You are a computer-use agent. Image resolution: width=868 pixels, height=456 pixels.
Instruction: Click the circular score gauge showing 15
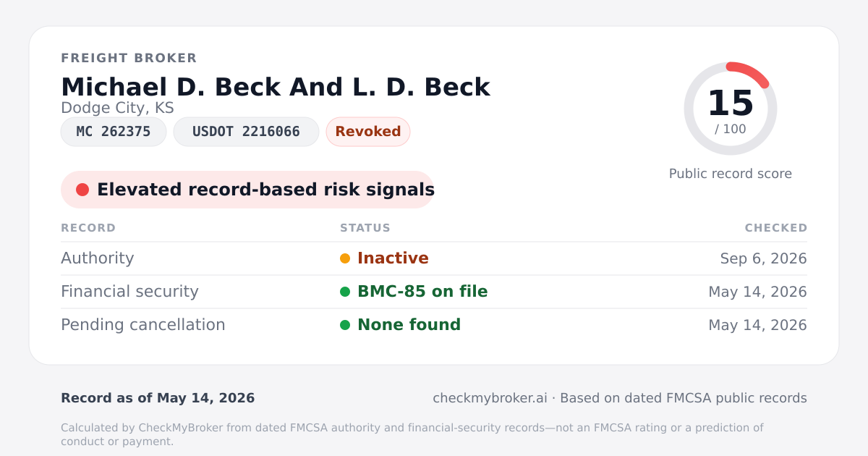(x=731, y=109)
